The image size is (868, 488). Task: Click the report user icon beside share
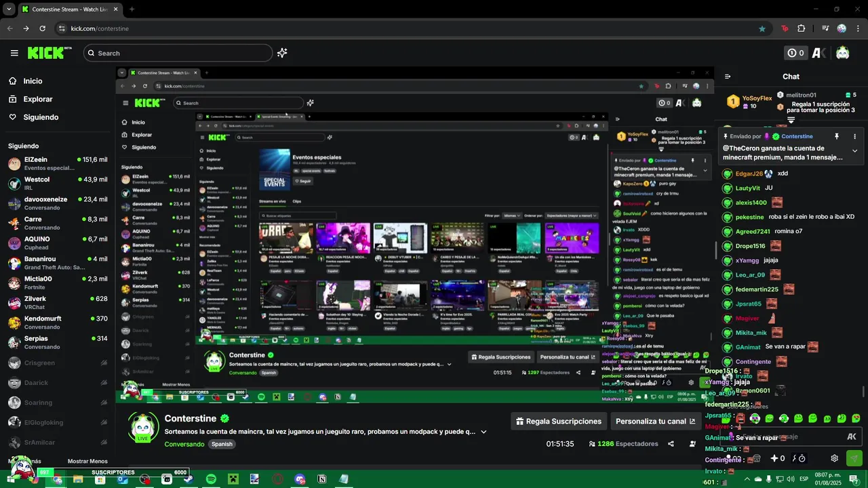tap(692, 444)
